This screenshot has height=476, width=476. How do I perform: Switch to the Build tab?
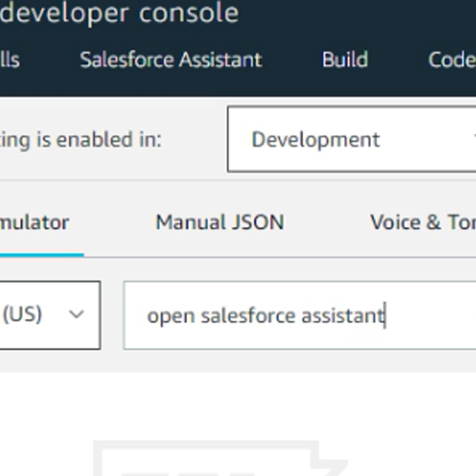coord(346,60)
